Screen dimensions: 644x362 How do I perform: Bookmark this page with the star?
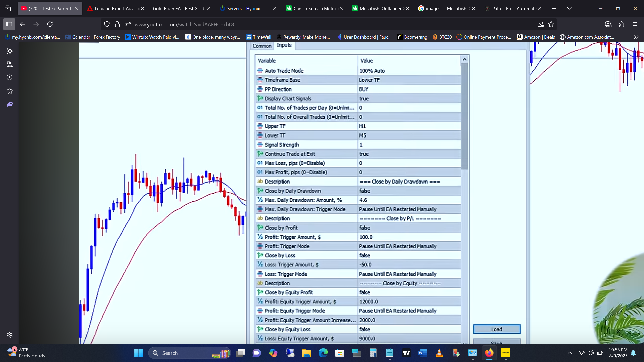(551, 24)
